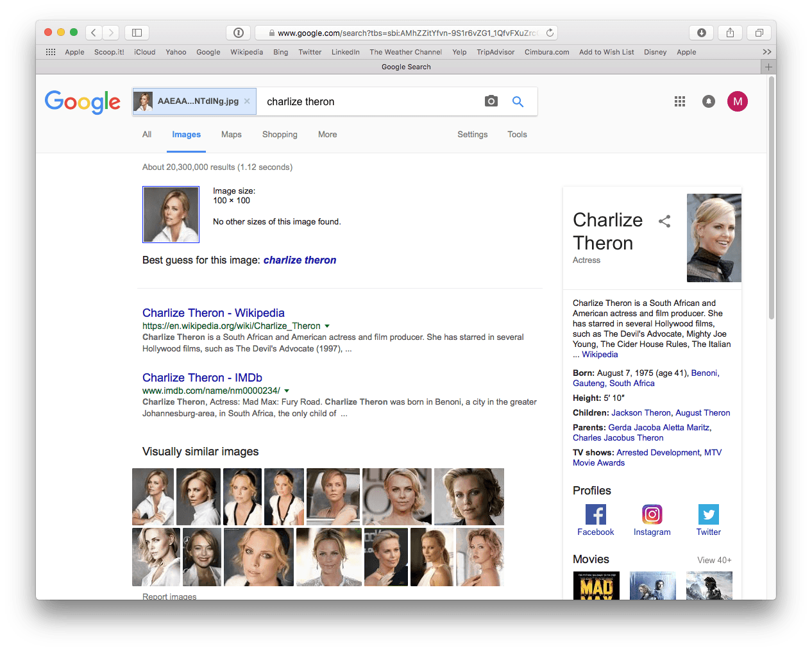Screen dimensions: 812x651
Task: Open the More search menu
Action: 327,134
